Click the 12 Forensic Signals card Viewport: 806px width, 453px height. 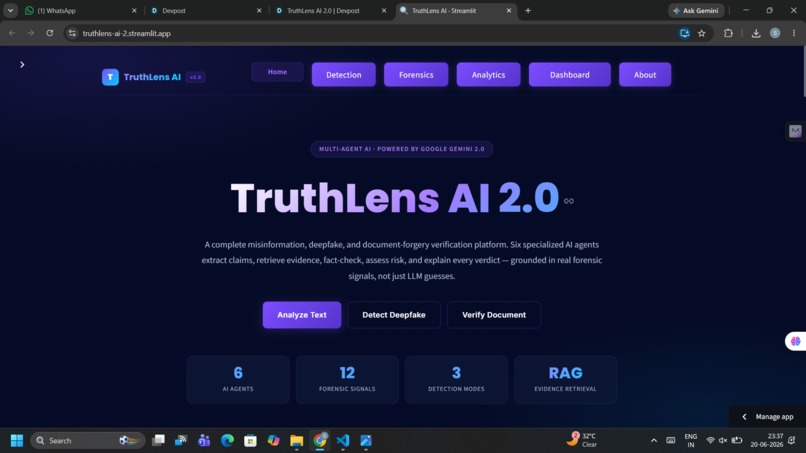[347, 379]
